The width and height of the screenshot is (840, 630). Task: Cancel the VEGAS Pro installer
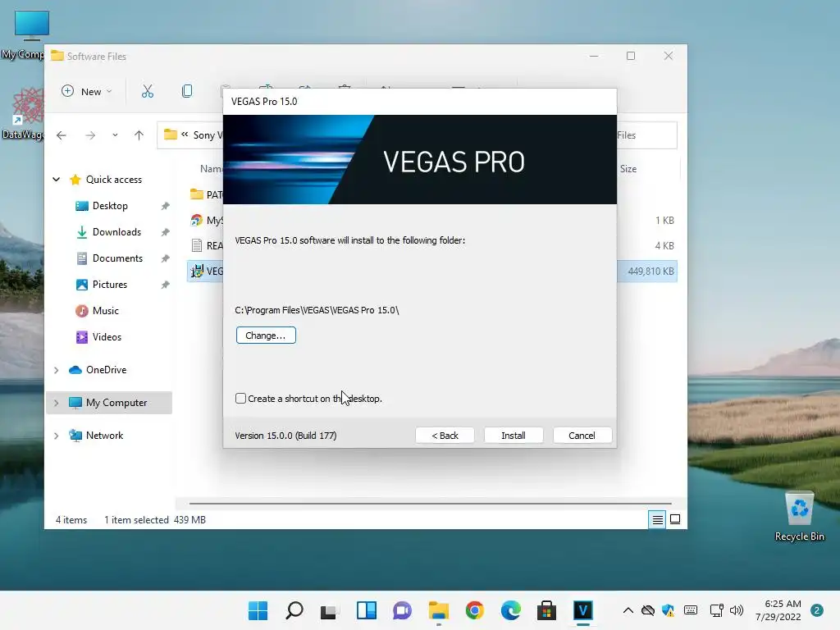[582, 435]
